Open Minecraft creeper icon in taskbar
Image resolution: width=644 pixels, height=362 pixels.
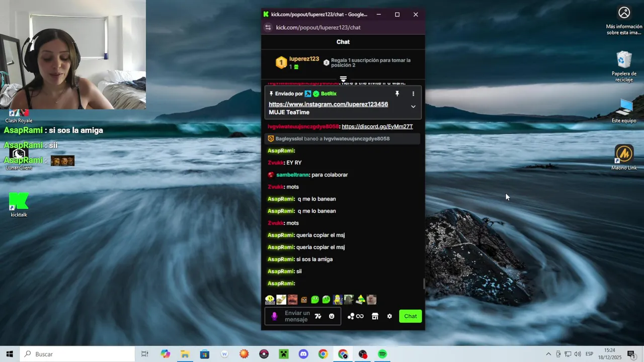coord(283,354)
